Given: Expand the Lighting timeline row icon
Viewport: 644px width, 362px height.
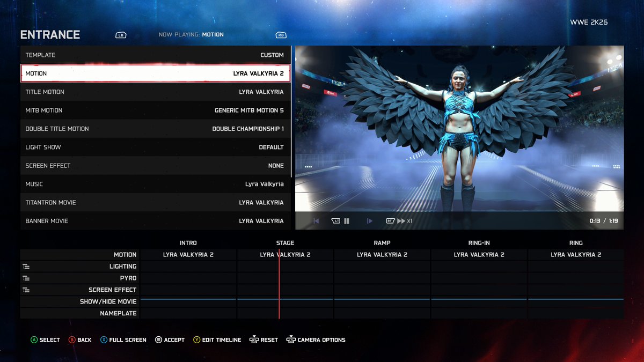Looking at the screenshot, I should point(26,267).
